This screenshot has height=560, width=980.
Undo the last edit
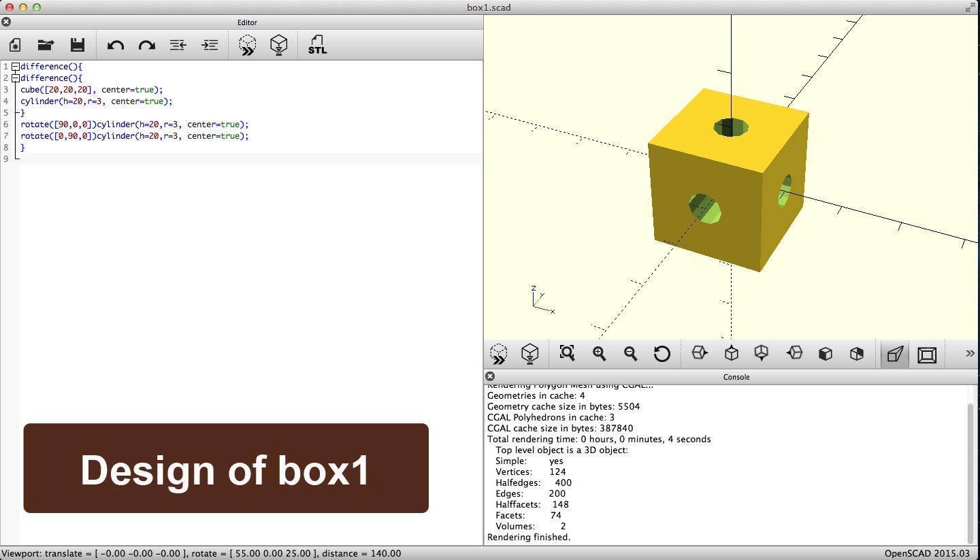pos(116,46)
